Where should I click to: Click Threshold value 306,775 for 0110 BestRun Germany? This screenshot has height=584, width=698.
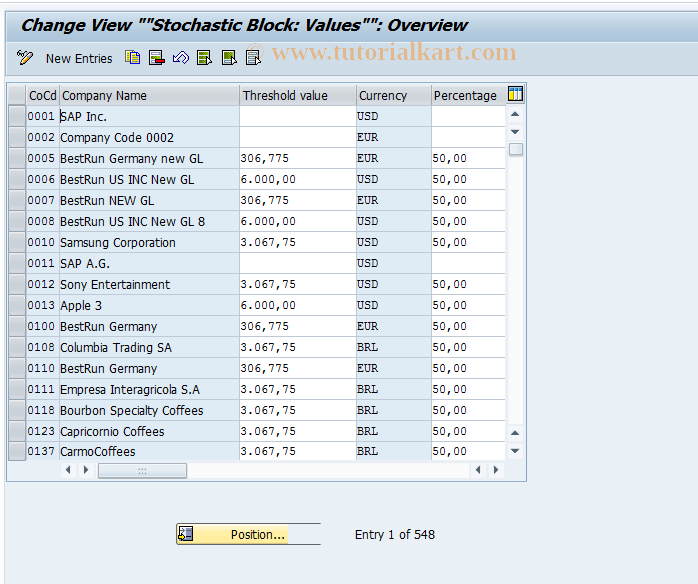coord(298,369)
